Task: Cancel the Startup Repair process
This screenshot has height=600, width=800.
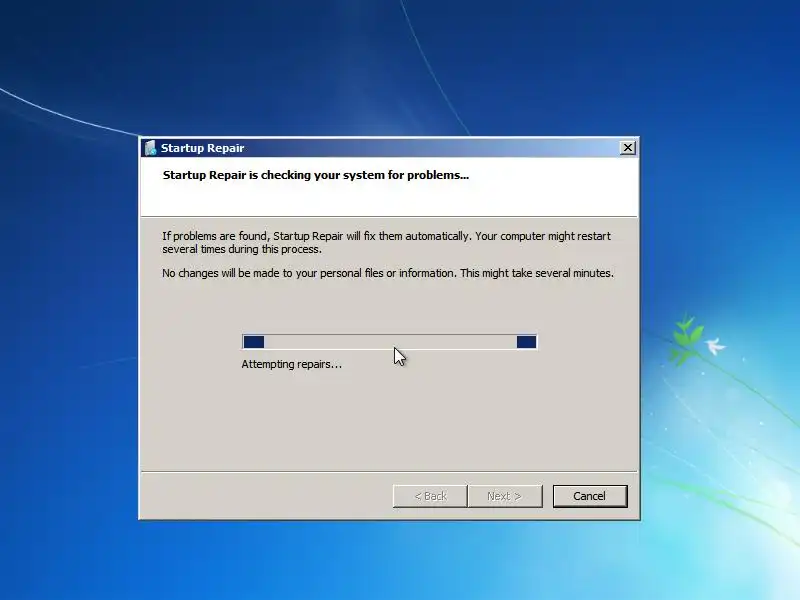Action: tap(590, 496)
